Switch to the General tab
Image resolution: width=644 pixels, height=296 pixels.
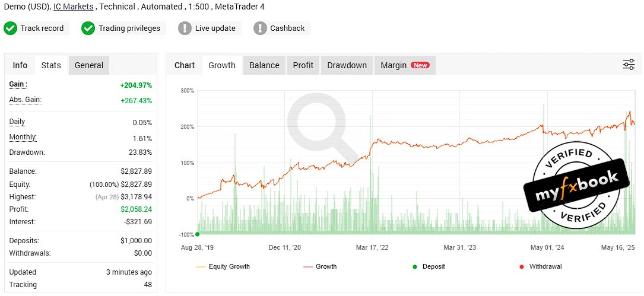pos(89,65)
